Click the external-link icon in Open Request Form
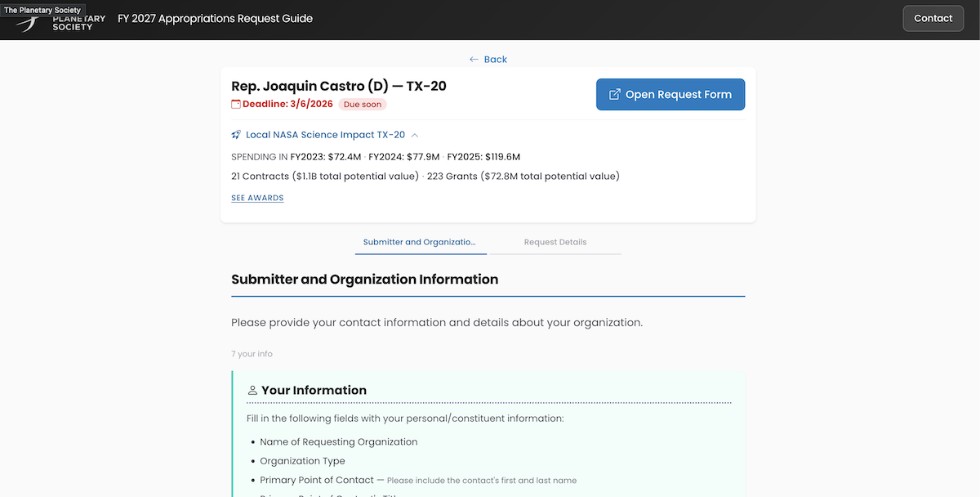 615,95
